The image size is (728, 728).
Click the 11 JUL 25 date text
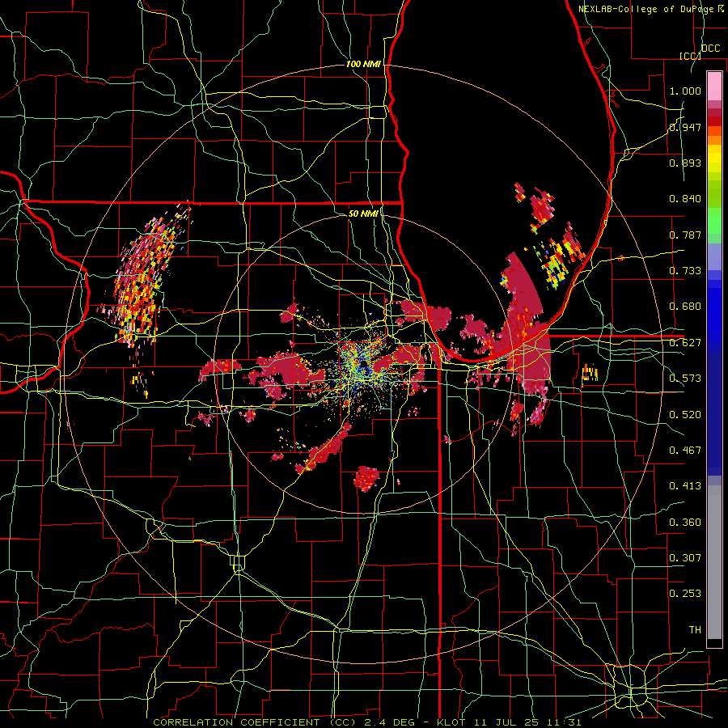coord(505,722)
